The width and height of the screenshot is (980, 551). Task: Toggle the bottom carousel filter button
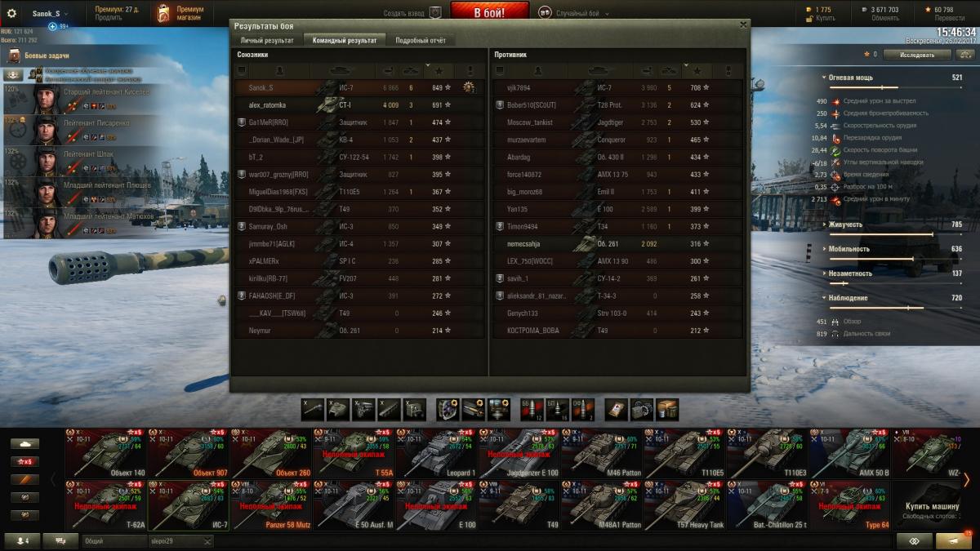tap(24, 515)
